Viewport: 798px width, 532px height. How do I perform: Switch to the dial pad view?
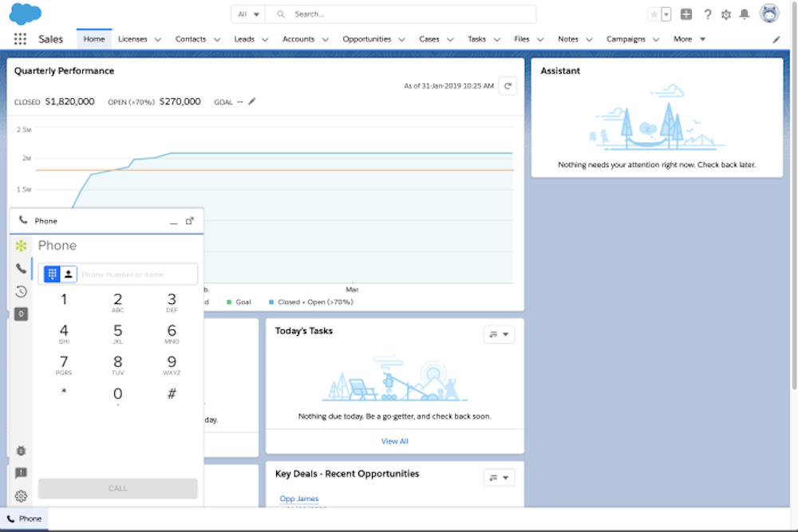coord(52,274)
